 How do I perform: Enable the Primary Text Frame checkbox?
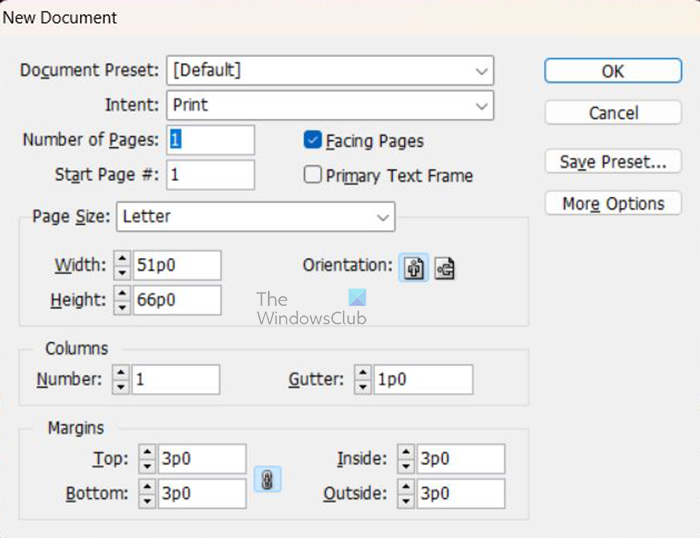pos(313,175)
